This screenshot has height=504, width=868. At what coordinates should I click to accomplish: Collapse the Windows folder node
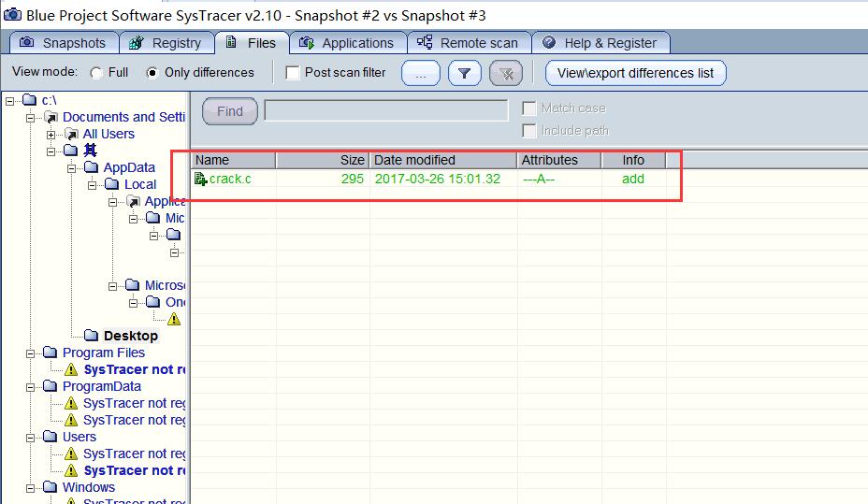coord(31,488)
